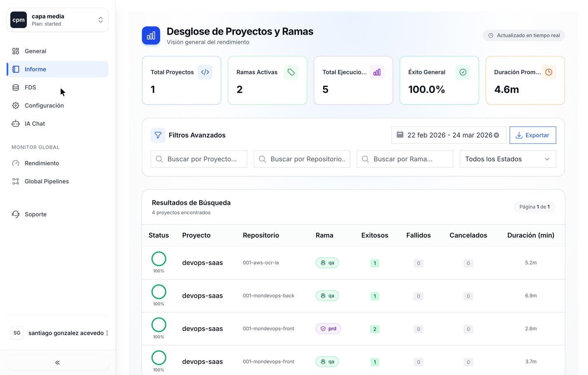The width and height of the screenshot is (588, 375).
Task: Click the filter funnel icon beside Filtros Avanzados
Action: (158, 135)
